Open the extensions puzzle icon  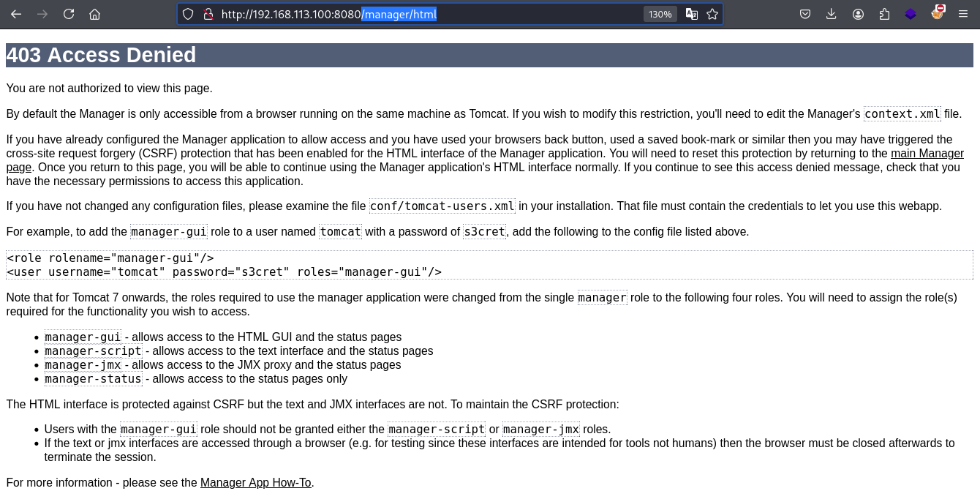[x=884, y=14]
